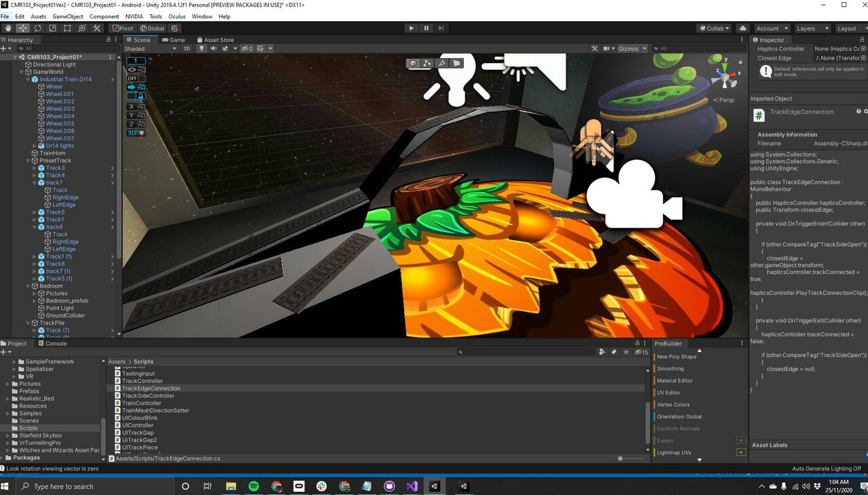The width and height of the screenshot is (868, 495).
Task: Lock the Hierarchy panel
Action: (108, 40)
